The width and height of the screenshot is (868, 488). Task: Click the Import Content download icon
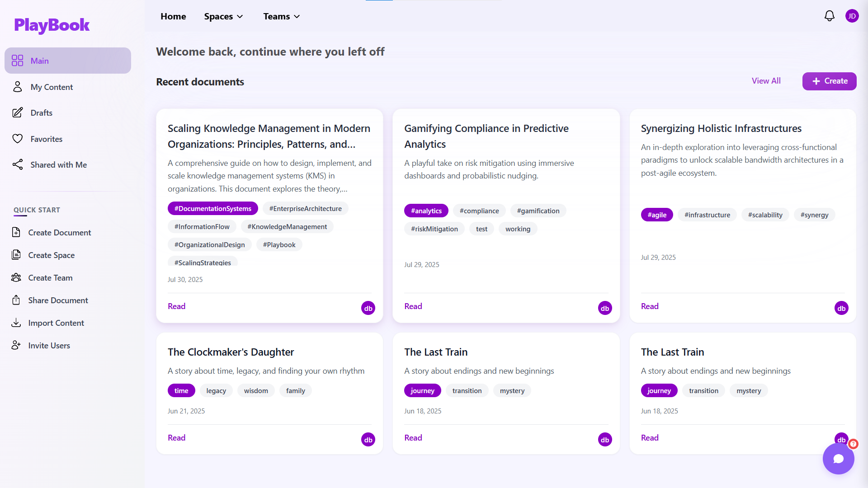[16, 323]
